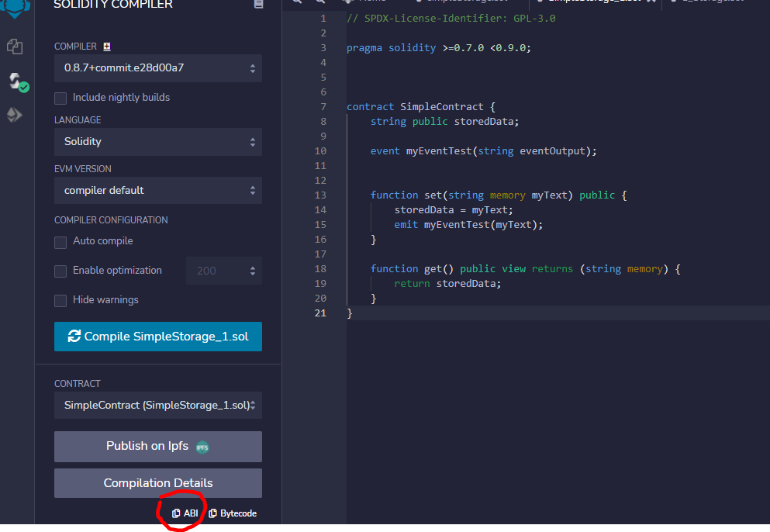770x532 pixels.
Task: Open the File Explorer sidebar icon
Action: pyautogui.click(x=15, y=47)
